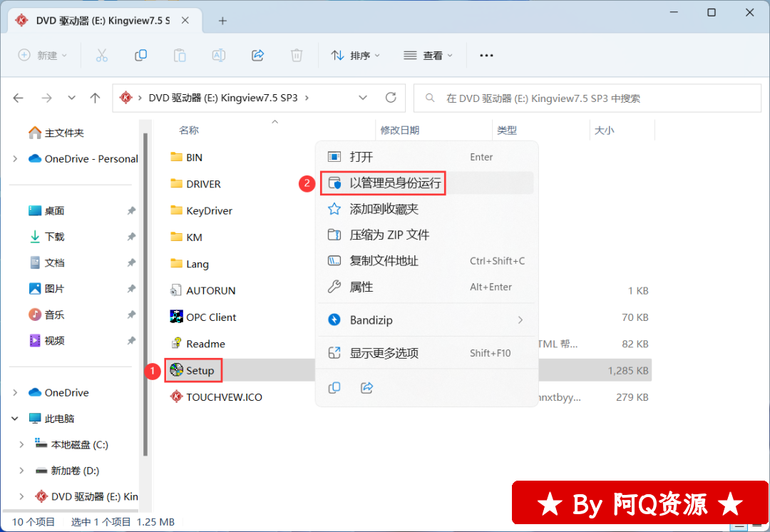This screenshot has height=532, width=770.
Task: Open the Bandizip submenu
Action: [426, 319]
